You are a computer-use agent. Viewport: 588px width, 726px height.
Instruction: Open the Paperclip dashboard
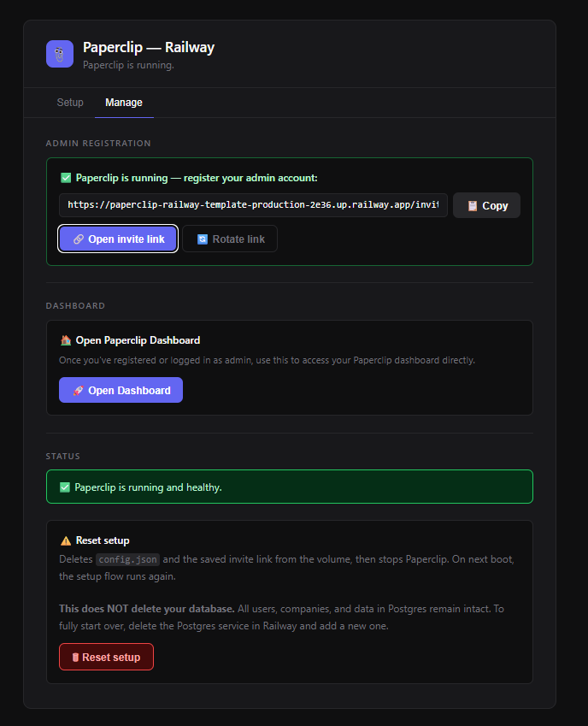click(121, 390)
